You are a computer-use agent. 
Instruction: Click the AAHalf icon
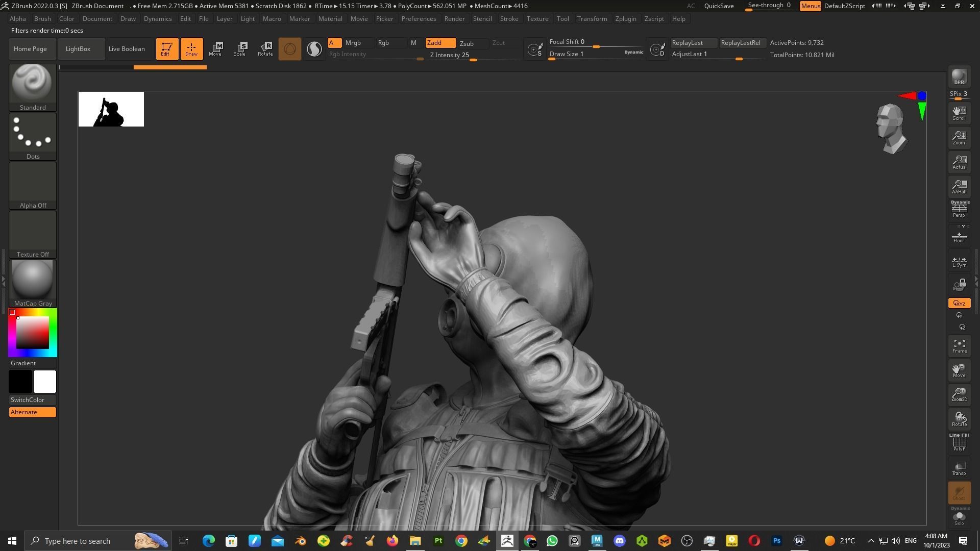959,187
